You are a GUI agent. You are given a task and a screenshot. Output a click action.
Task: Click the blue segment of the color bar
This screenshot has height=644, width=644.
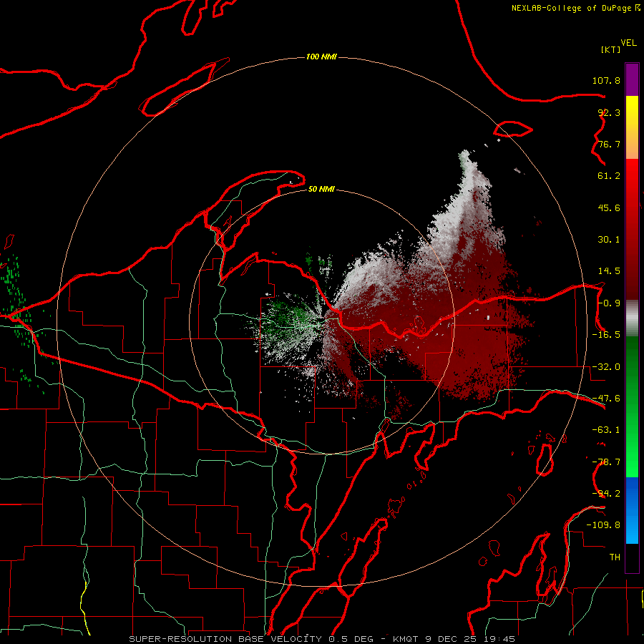click(632, 510)
